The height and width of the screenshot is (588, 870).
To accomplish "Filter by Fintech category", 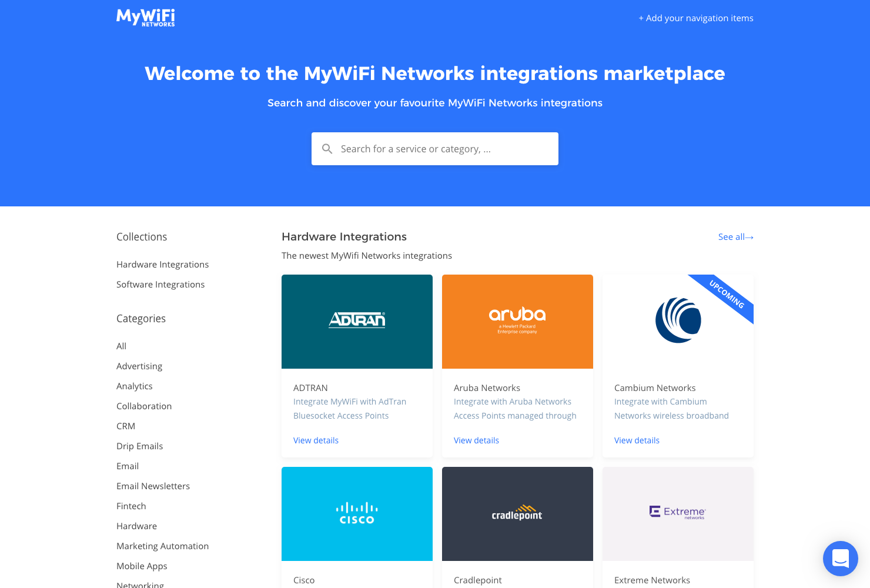I will (x=131, y=506).
